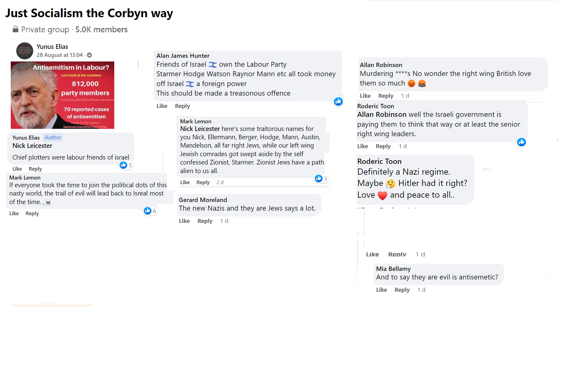Click the lock icon beside Private group
The image size is (588, 376).
[15, 29]
